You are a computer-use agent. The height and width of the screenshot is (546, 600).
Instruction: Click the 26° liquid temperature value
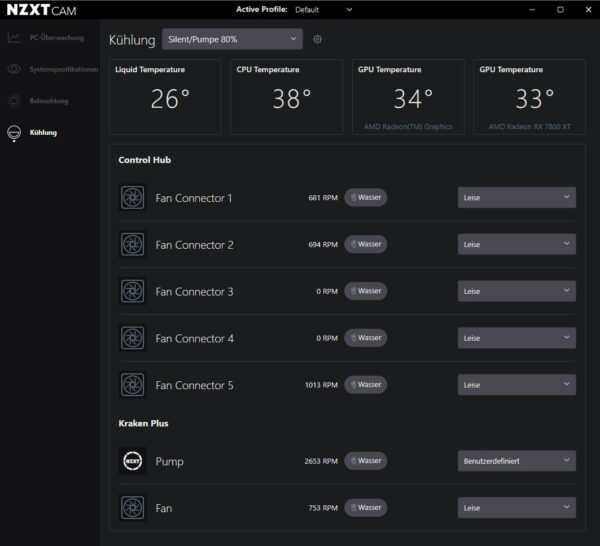click(x=170, y=99)
